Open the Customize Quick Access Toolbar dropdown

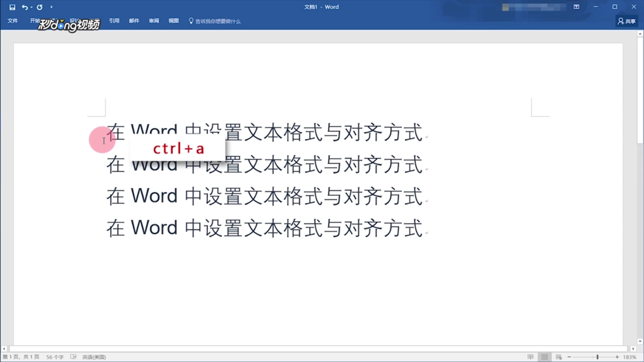[x=51, y=7]
